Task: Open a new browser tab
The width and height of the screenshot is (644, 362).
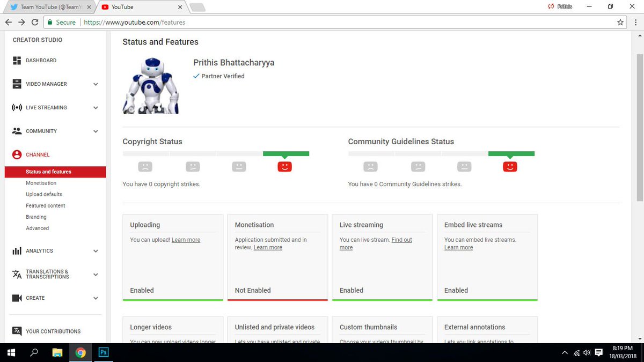Action: click(x=197, y=7)
